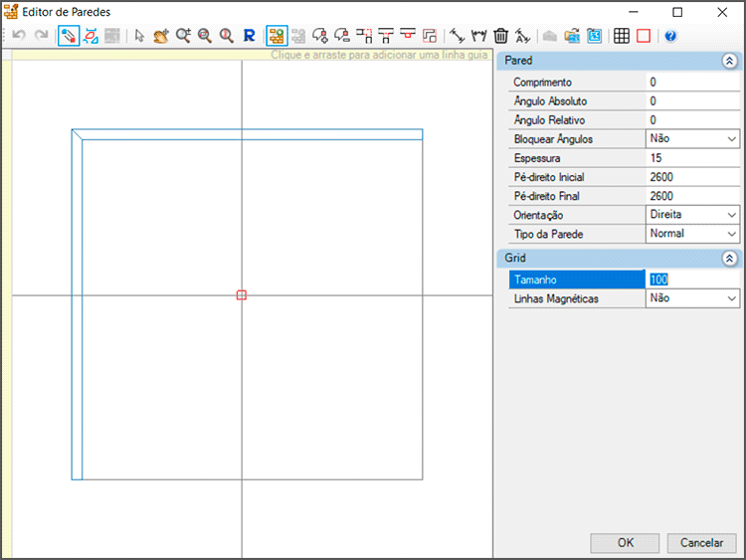746x560 pixels.
Task: Click the OK button
Action: pyautogui.click(x=625, y=543)
